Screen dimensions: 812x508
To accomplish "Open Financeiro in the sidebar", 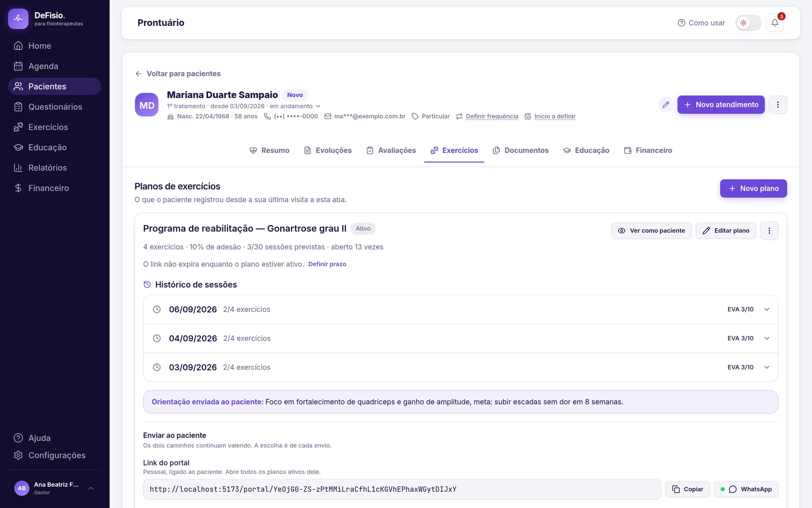I will coord(54,188).
